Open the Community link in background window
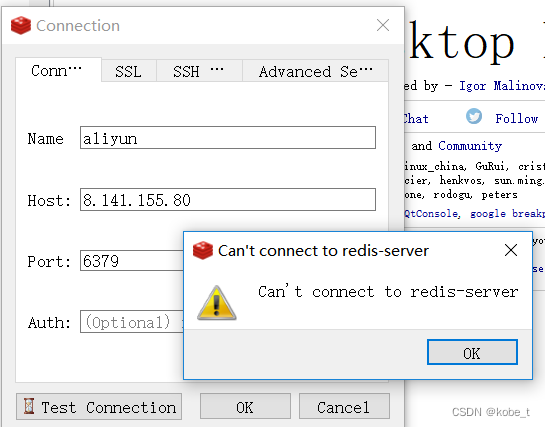The width and height of the screenshot is (545, 427). pyautogui.click(x=470, y=146)
